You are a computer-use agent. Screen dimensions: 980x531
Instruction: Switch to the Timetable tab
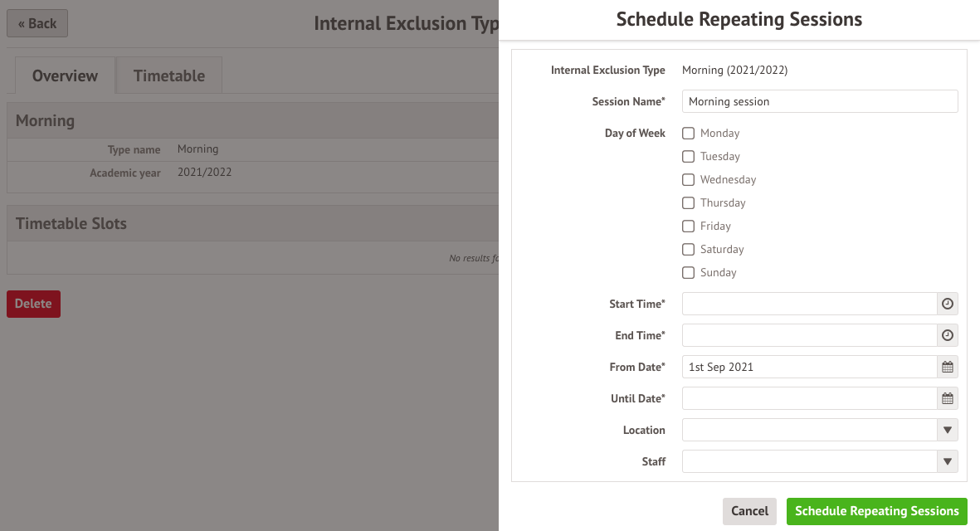(168, 76)
